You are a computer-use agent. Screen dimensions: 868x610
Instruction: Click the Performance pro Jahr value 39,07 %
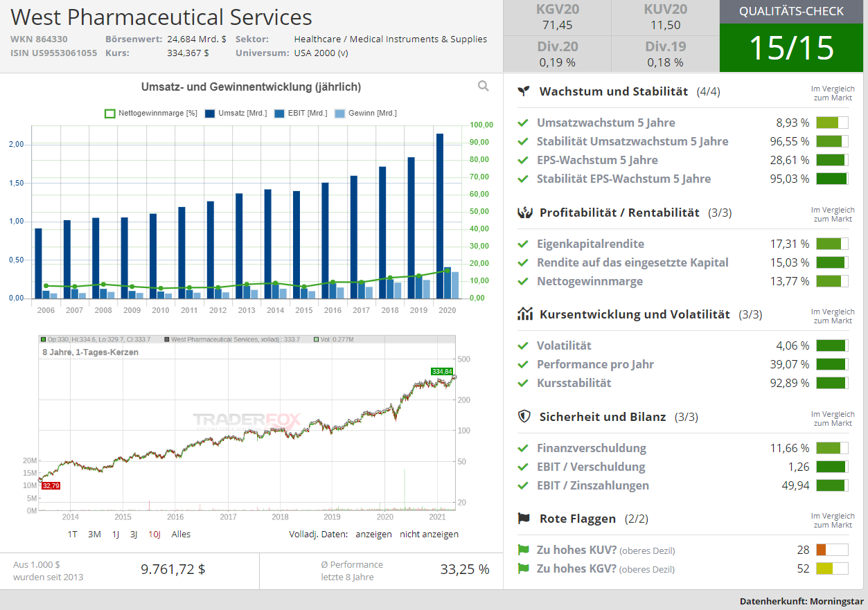[789, 364]
